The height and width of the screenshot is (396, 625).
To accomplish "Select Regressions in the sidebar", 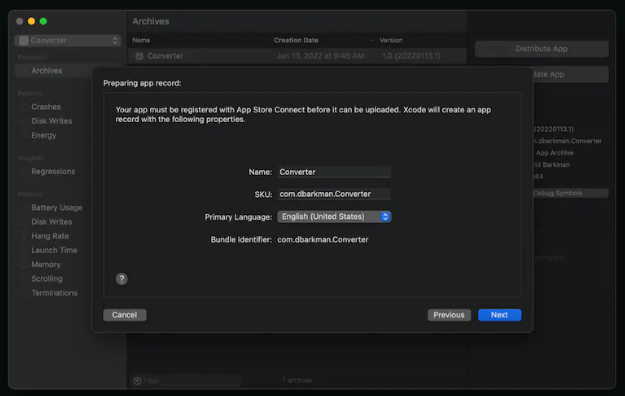I will tap(53, 171).
